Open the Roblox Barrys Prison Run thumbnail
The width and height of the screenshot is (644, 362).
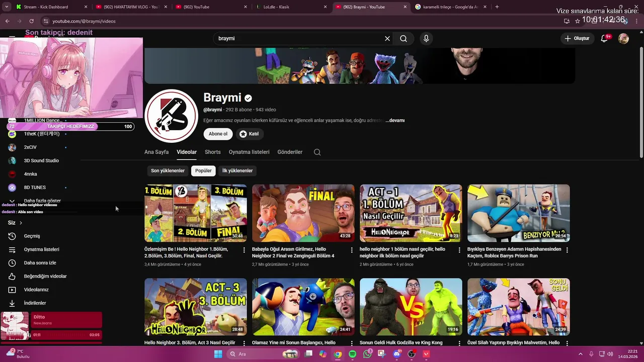pos(519,213)
